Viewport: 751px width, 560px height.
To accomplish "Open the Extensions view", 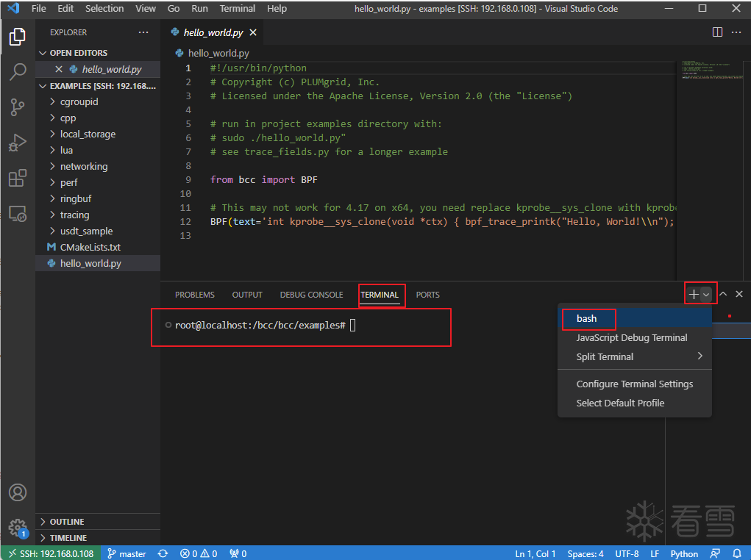I will coord(18,179).
